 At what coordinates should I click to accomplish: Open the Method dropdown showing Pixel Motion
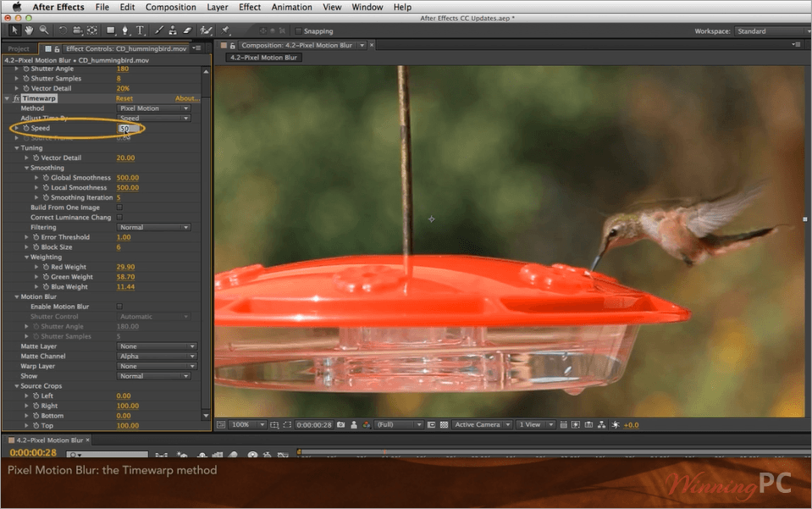154,108
